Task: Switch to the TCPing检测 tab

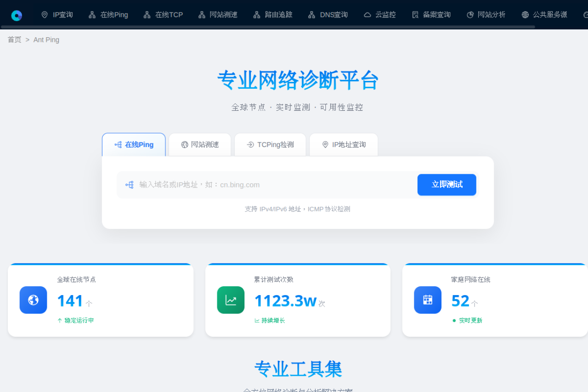Action: [270, 145]
